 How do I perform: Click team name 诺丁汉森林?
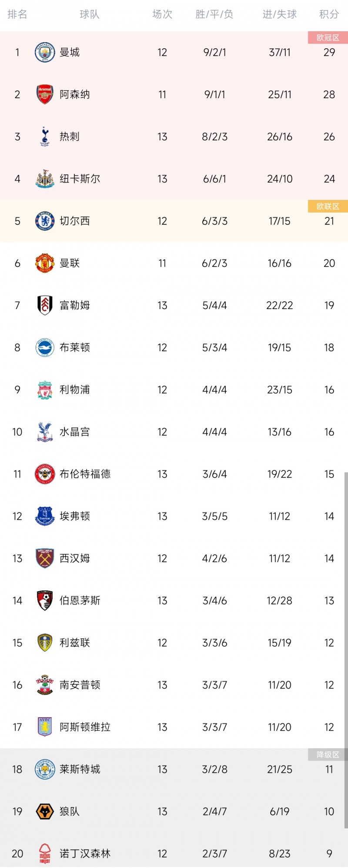click(85, 853)
